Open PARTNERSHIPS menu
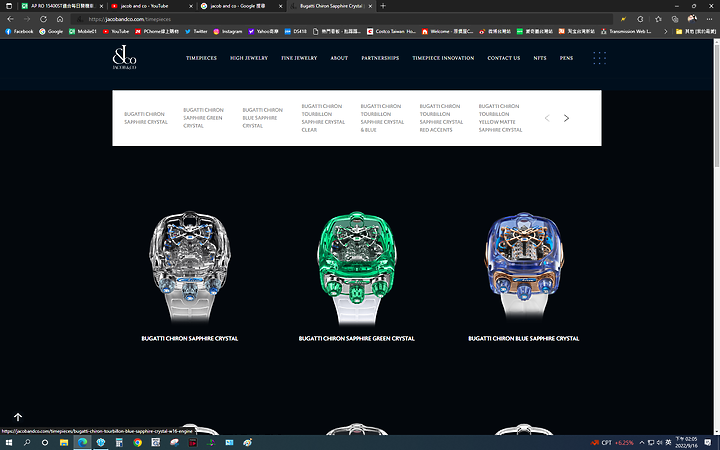This screenshot has width=720, height=450. (x=380, y=58)
